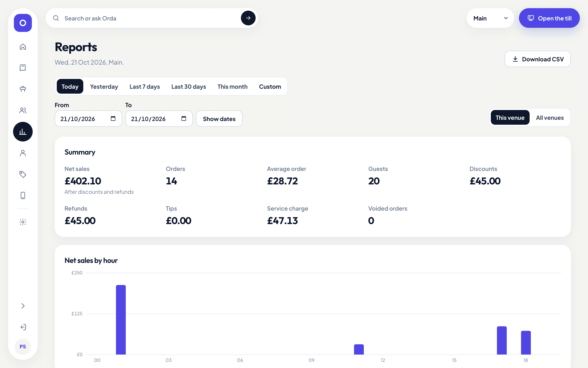Open the price tag sidebar icon
588x368 pixels.
pyautogui.click(x=23, y=174)
